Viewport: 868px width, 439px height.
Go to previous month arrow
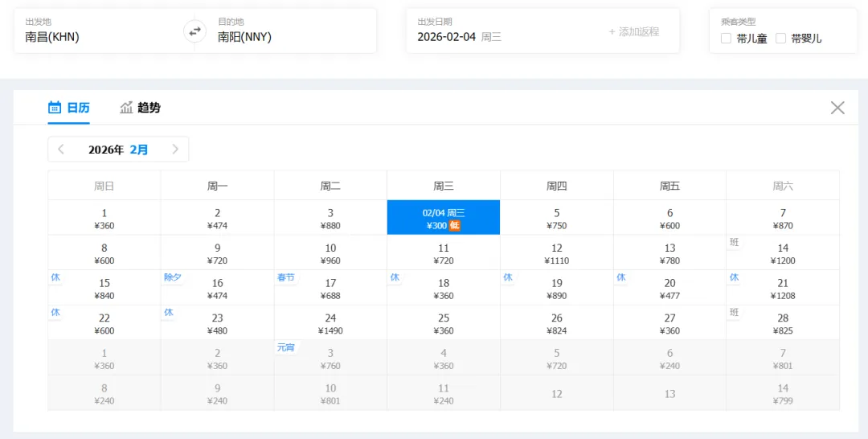click(x=61, y=150)
